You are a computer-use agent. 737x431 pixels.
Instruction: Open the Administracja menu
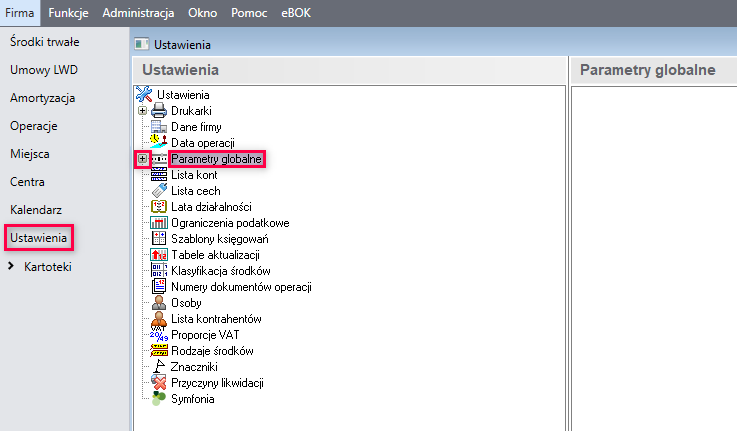[x=138, y=13]
